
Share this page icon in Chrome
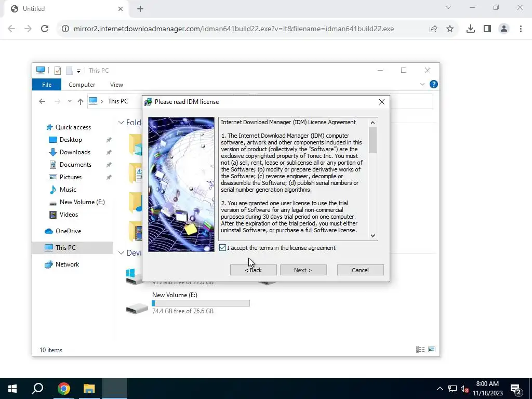pos(433,29)
